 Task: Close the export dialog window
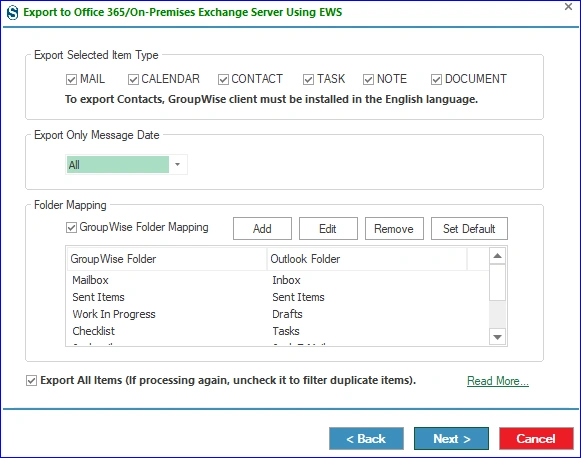pyautogui.click(x=568, y=7)
